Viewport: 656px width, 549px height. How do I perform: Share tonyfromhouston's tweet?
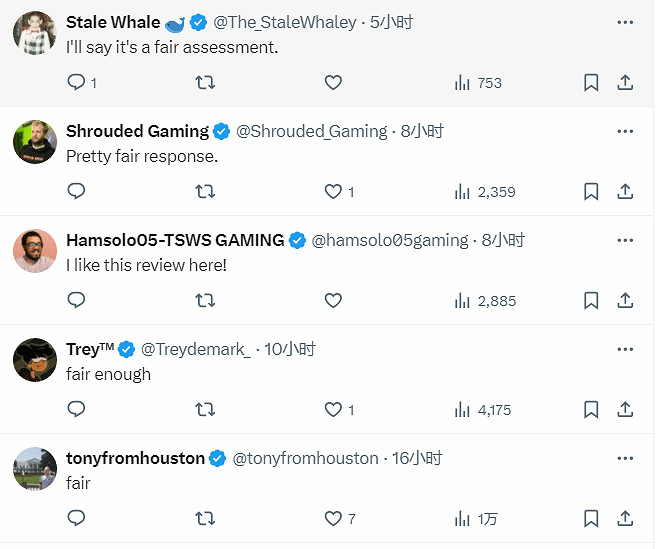(x=625, y=518)
